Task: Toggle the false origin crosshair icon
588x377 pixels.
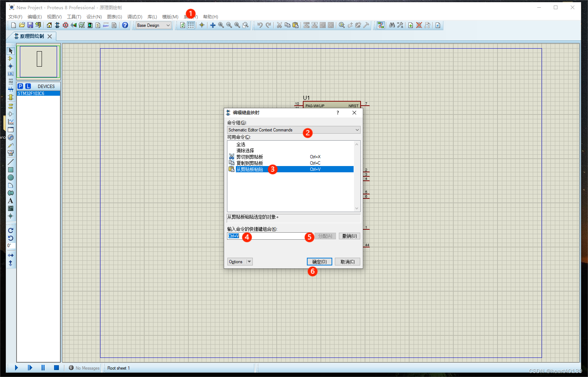Action: [202, 25]
